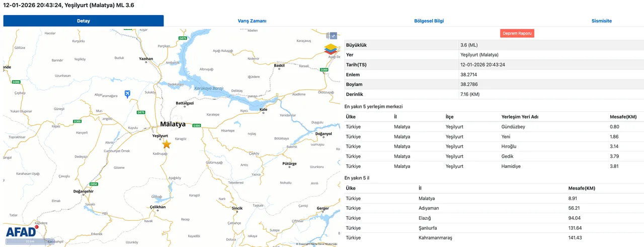Click the Deprem Raporu button
This screenshot has height=247, width=644.
pos(517,33)
